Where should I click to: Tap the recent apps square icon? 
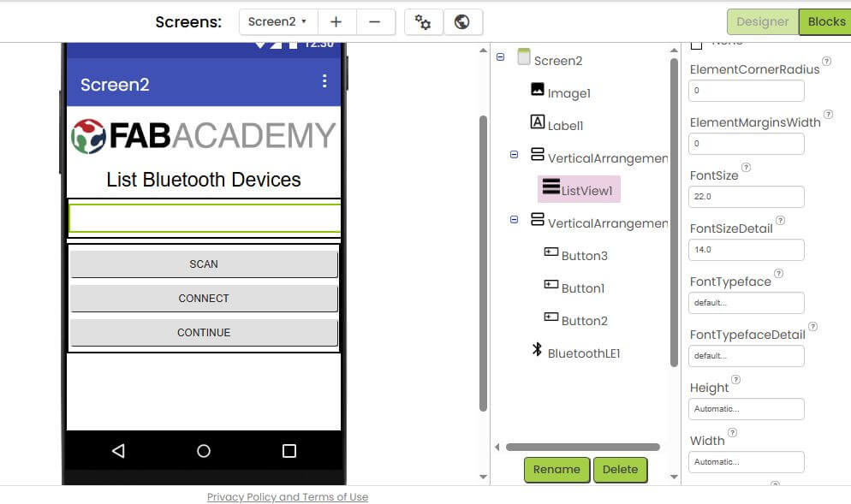(289, 451)
